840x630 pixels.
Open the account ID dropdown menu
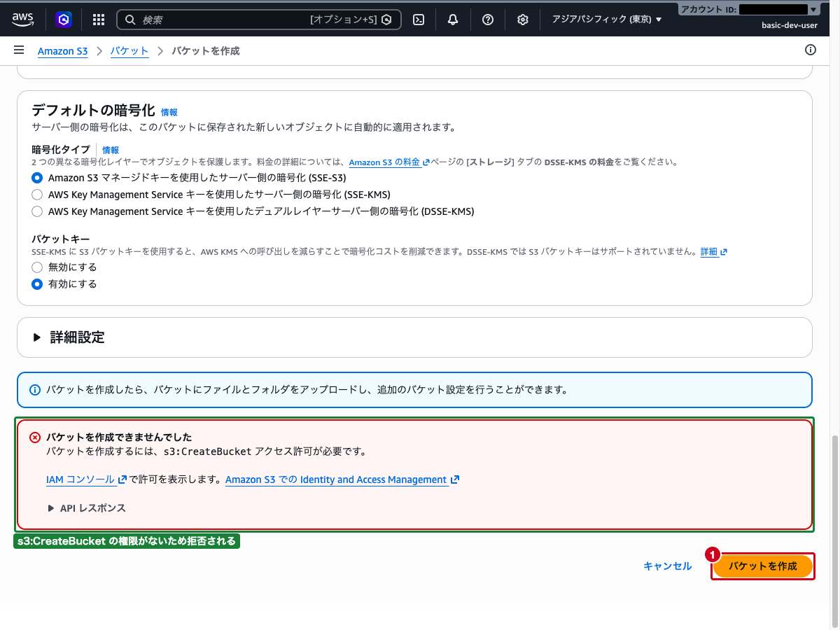tap(748, 9)
